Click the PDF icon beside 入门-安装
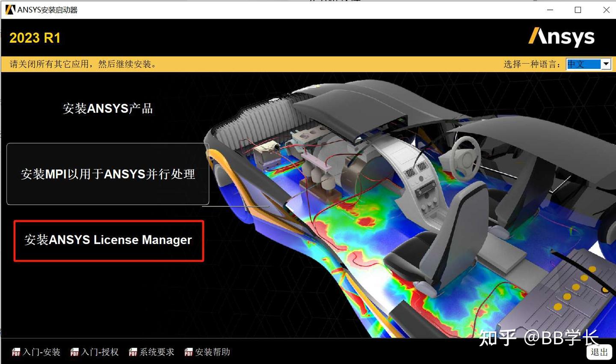 pos(16,352)
